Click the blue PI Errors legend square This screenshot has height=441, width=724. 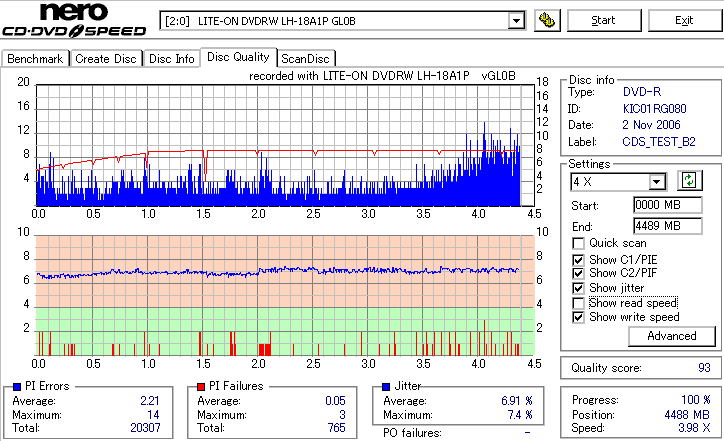tap(17, 387)
